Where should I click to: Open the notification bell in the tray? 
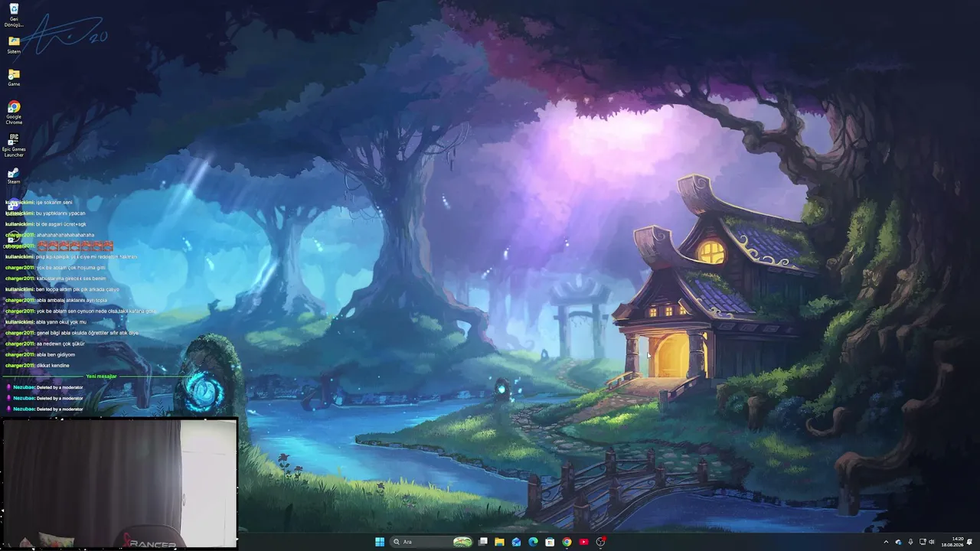click(970, 542)
